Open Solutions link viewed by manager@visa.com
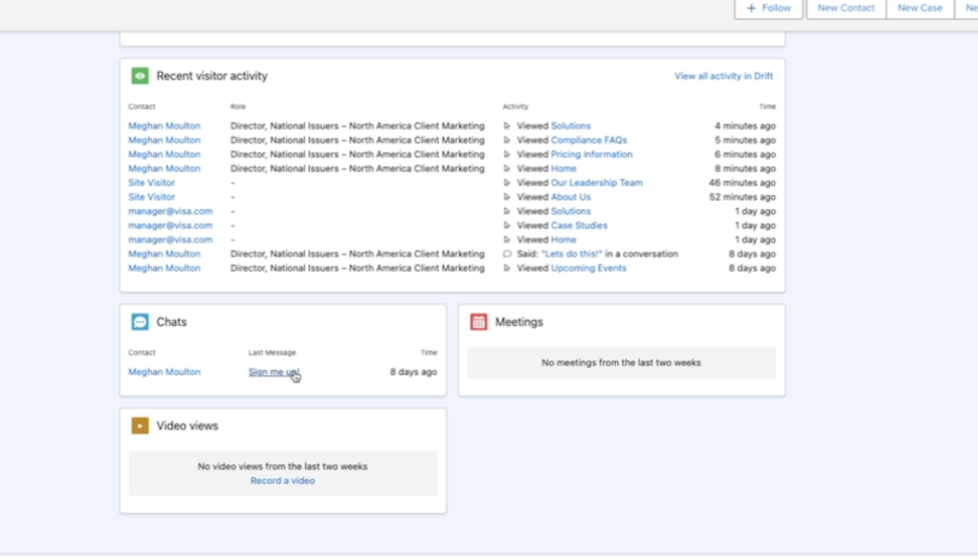The height and width of the screenshot is (560, 978). 571,211
